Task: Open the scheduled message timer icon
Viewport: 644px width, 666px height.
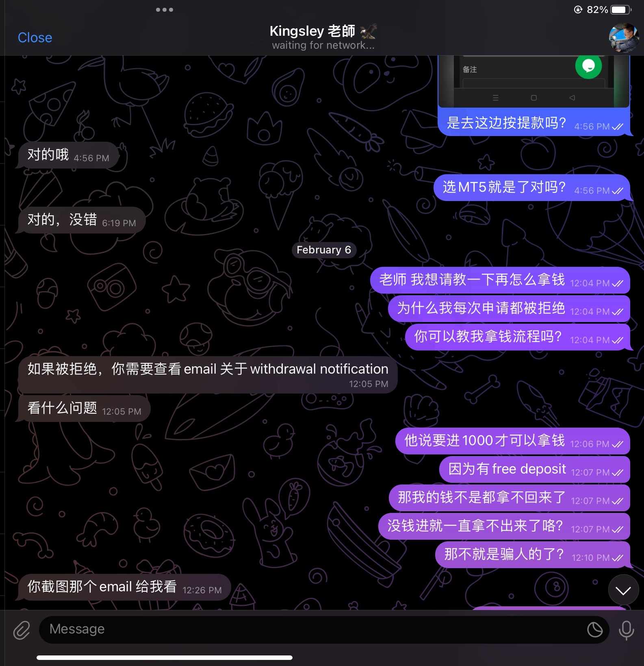Action: click(x=595, y=629)
